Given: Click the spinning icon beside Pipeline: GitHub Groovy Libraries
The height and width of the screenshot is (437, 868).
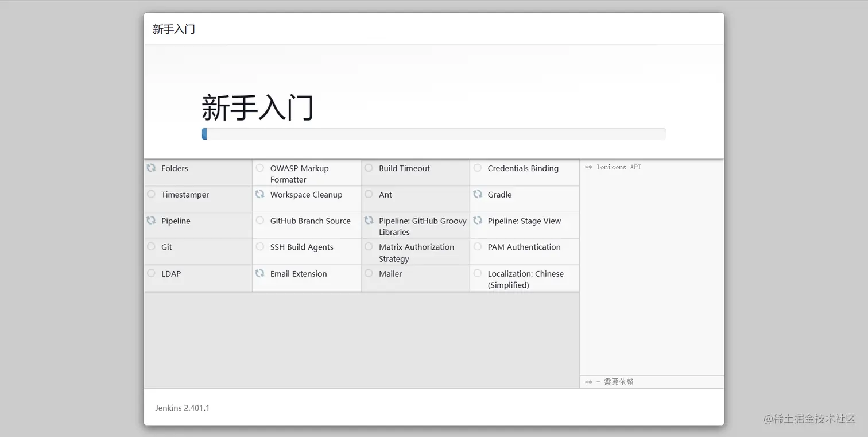Looking at the screenshot, I should click(x=369, y=220).
